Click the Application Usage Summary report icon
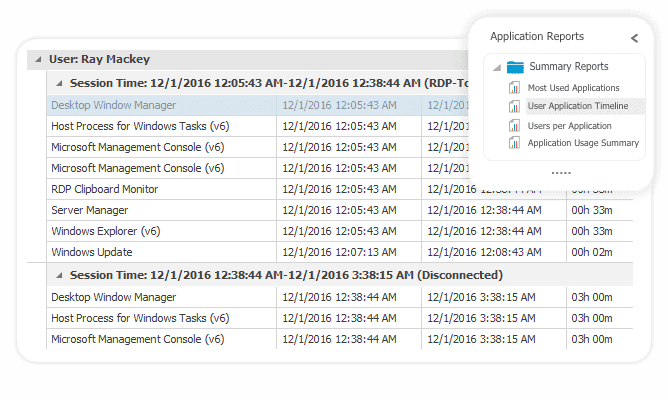 (x=515, y=143)
